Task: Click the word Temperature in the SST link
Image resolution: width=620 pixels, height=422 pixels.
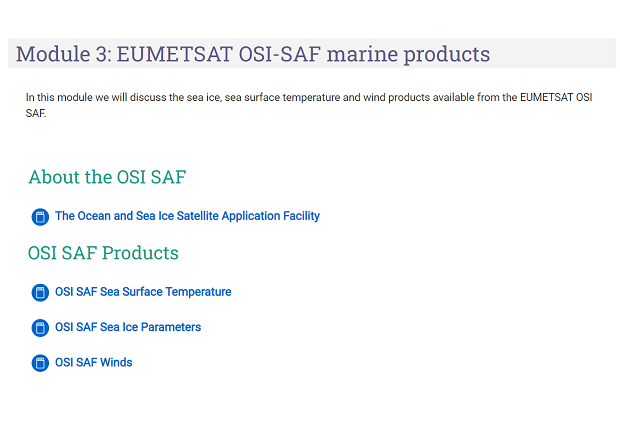Action: pos(198,292)
